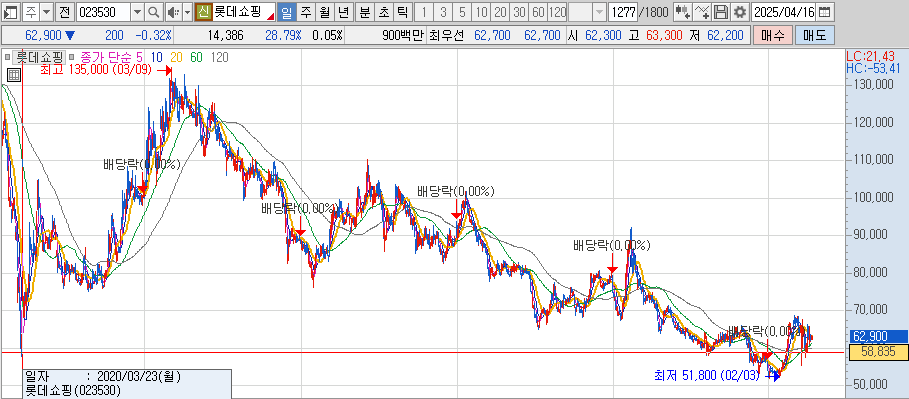This screenshot has height=399, width=909.
Task: Click the green 60-day moving average label
Action: pos(197,57)
